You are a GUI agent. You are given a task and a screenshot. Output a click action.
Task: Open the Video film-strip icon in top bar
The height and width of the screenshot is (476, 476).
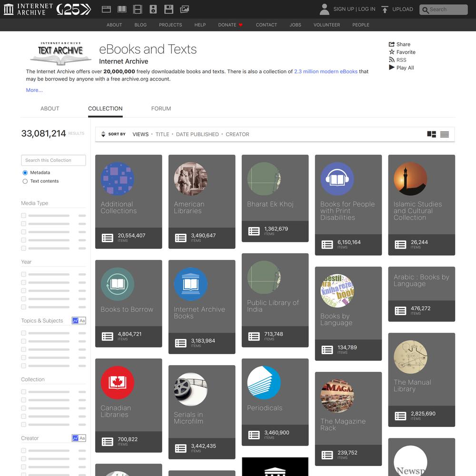(x=138, y=9)
